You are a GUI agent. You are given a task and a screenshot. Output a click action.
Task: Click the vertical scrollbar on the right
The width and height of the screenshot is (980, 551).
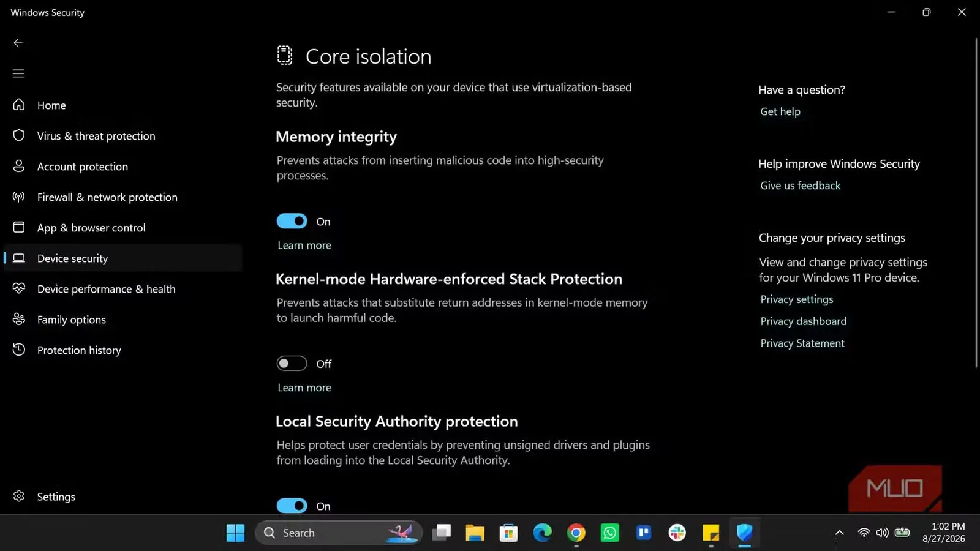click(976, 202)
